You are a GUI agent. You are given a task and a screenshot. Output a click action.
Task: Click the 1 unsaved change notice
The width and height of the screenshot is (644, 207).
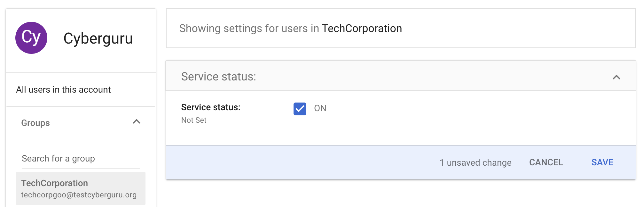tap(475, 163)
